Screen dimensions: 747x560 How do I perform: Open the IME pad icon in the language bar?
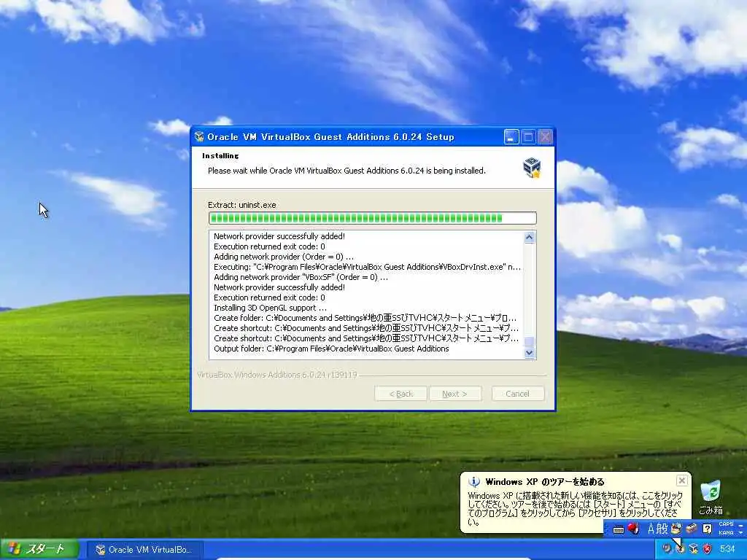click(676, 528)
